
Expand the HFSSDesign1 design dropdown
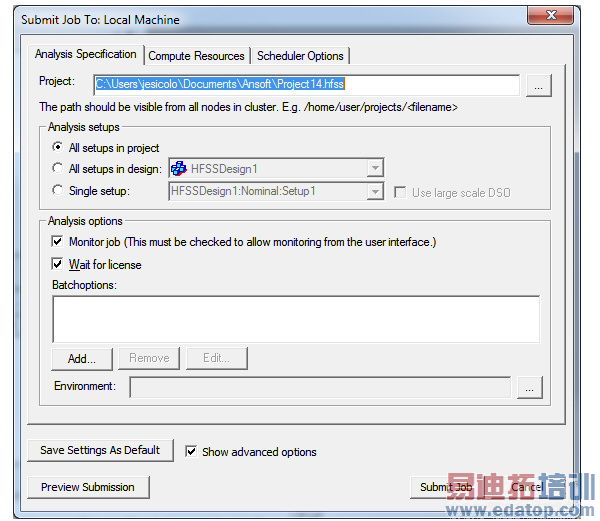pos(375,168)
